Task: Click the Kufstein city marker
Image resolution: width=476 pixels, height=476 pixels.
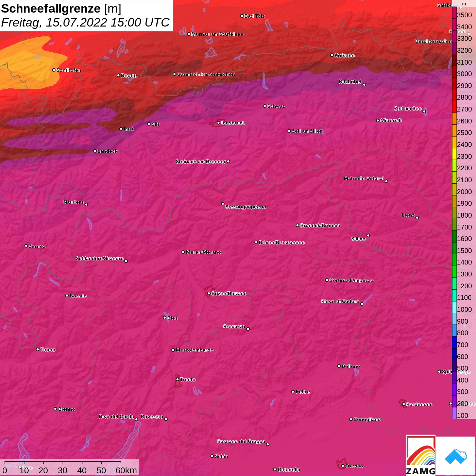Action: coord(332,55)
